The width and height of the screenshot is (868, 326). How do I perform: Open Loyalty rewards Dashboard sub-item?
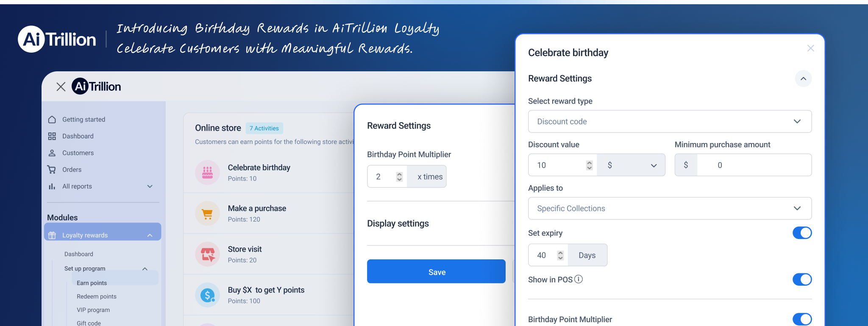(x=79, y=254)
